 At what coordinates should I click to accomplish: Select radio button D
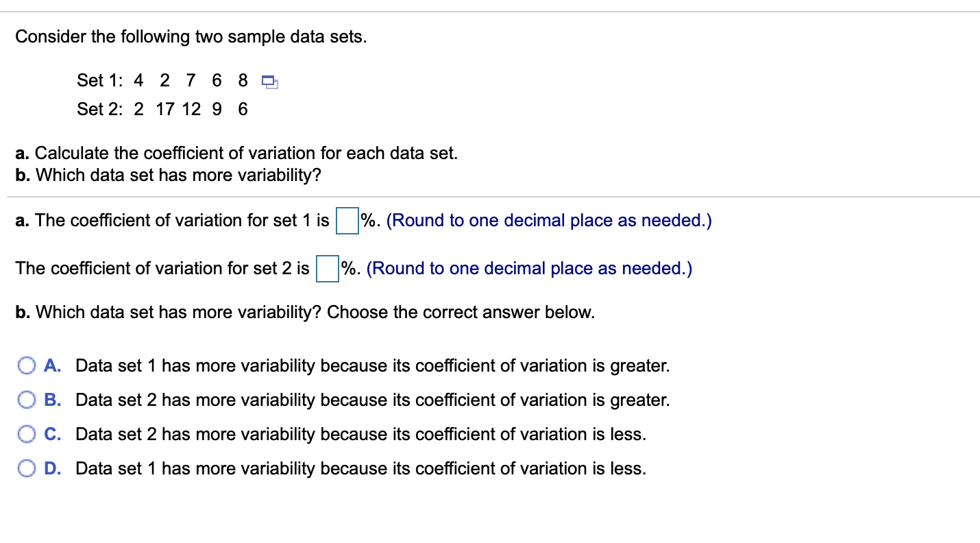[27, 468]
